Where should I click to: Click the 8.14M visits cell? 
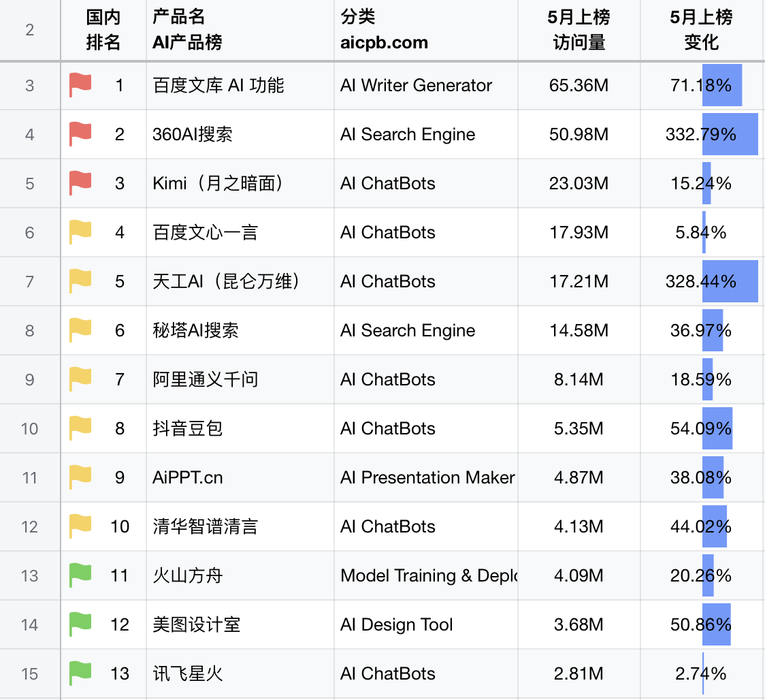coord(579,380)
